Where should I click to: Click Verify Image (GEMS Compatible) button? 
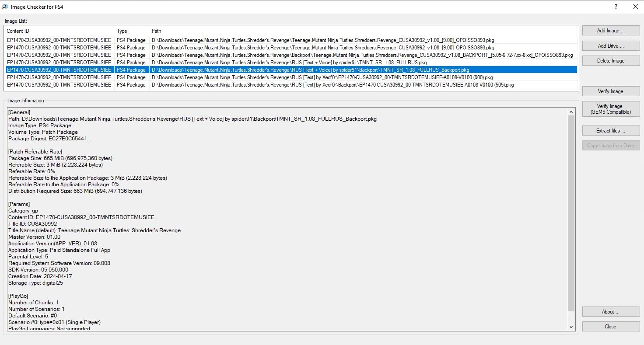pyautogui.click(x=611, y=109)
